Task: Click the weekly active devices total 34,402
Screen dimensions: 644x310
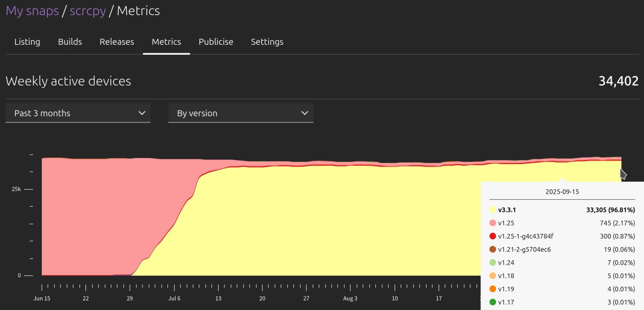Action: coord(618,81)
